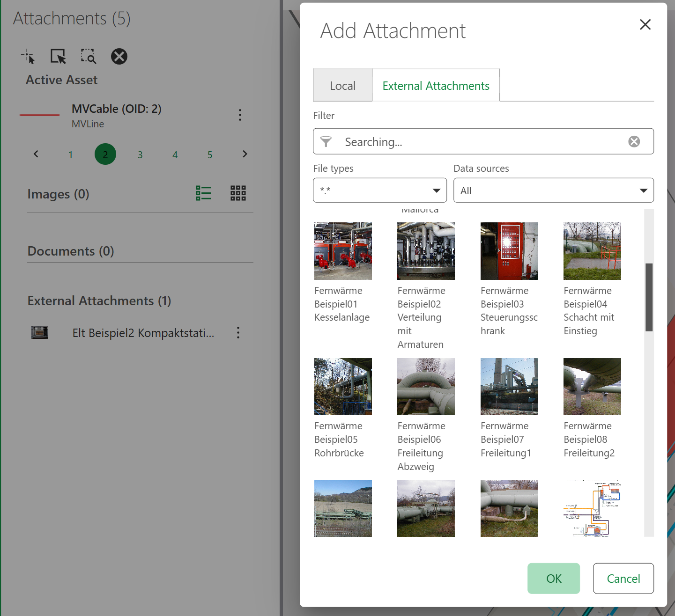Screen dimensions: 675x616
Task: Select the heating schematic diagram thumbnail
Action: click(x=592, y=508)
